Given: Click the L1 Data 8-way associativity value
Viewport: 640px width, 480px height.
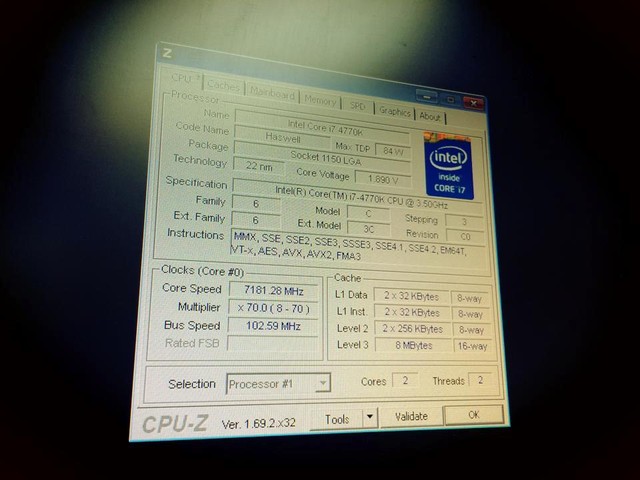Looking at the screenshot, I should [469, 298].
